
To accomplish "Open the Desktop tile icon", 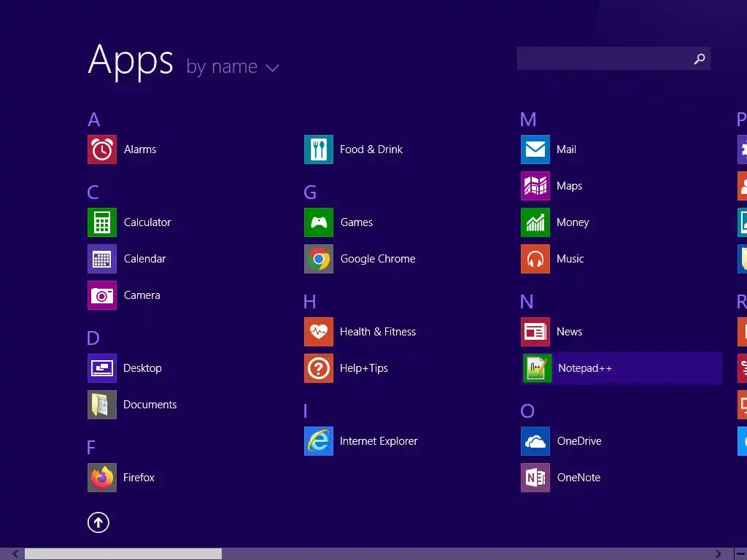I will tap(102, 368).
